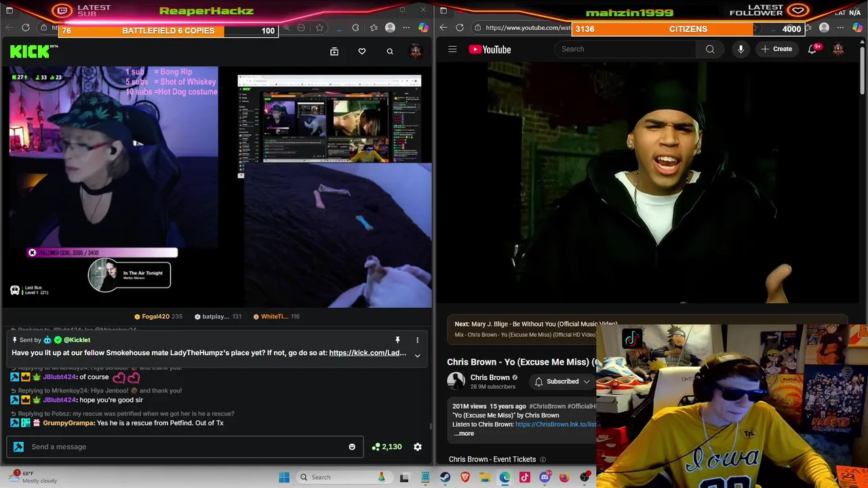Open profile icon in YouTube browser toolbar

tap(824, 28)
